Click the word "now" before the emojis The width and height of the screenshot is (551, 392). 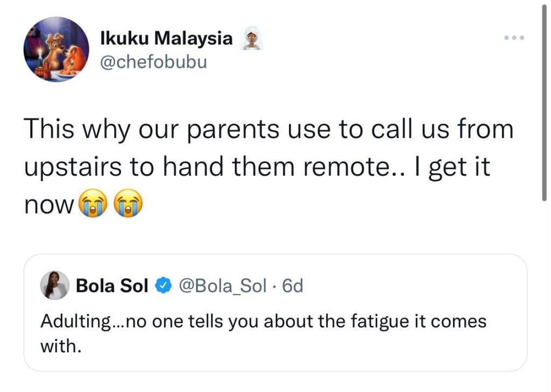click(x=48, y=205)
